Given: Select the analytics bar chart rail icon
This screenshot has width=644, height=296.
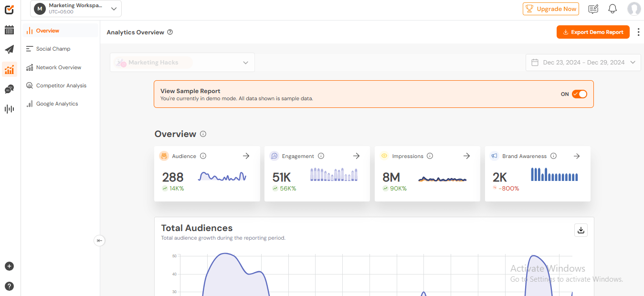Looking at the screenshot, I should click(x=9, y=69).
